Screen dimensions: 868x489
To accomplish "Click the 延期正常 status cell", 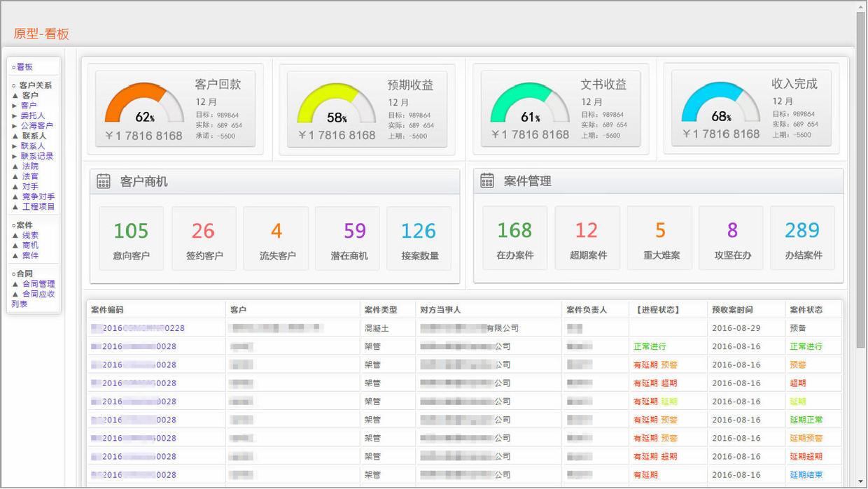I will click(x=806, y=420).
